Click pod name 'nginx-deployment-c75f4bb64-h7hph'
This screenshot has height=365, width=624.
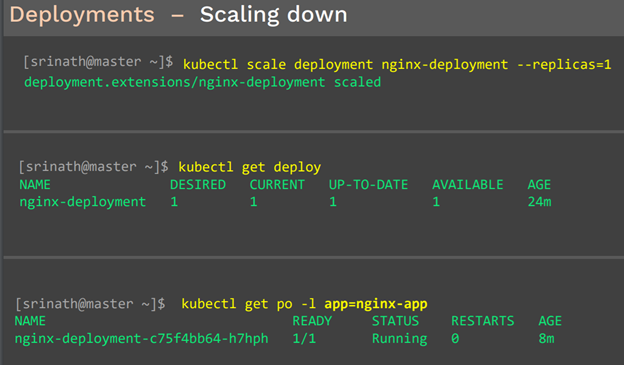click(x=142, y=339)
